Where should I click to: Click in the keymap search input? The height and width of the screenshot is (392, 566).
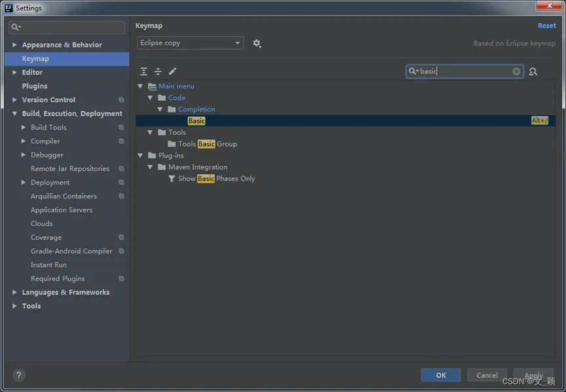click(465, 71)
